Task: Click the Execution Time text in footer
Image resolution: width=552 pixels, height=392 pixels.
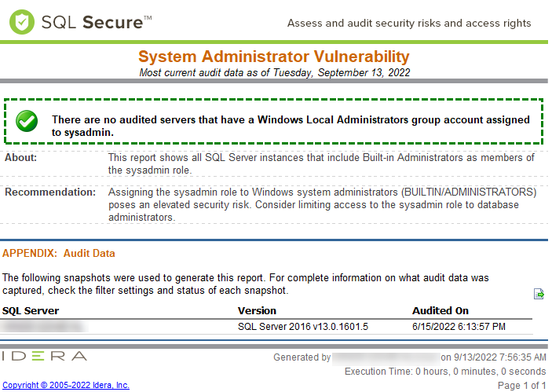Action: click(x=445, y=371)
